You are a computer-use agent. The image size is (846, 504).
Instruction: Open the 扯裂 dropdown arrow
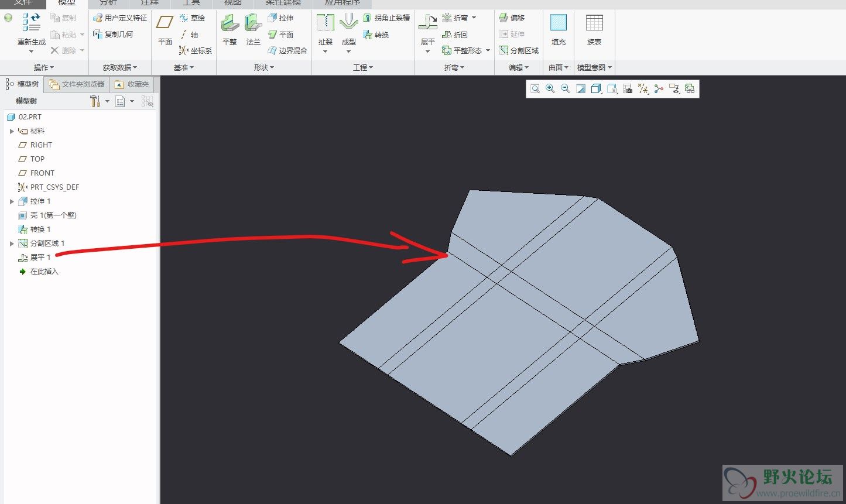click(x=326, y=52)
